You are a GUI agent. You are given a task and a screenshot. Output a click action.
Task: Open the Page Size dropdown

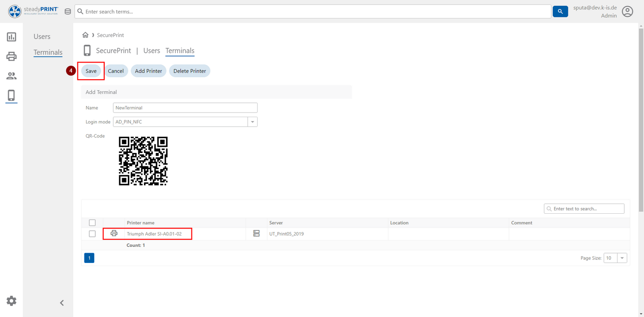[x=622, y=258]
